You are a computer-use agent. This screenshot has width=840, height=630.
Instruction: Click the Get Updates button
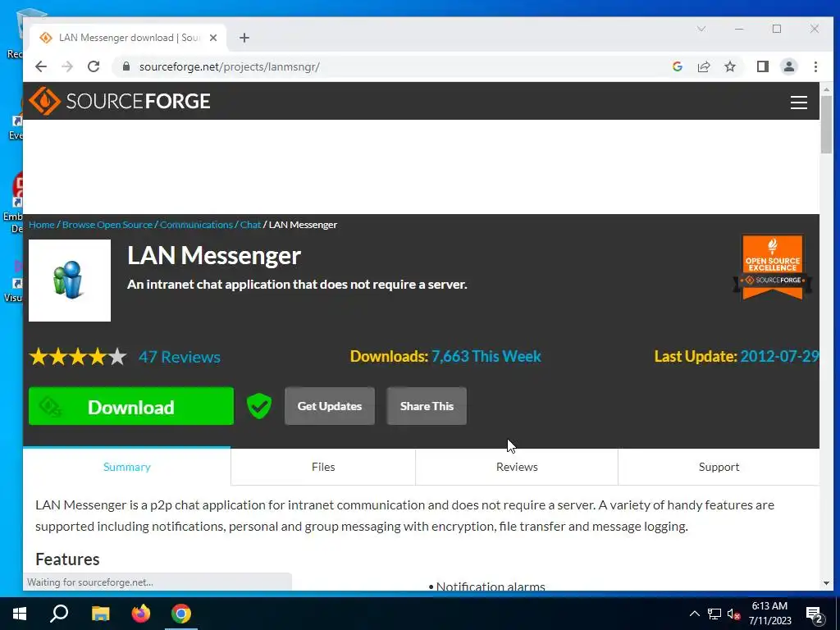[330, 406]
